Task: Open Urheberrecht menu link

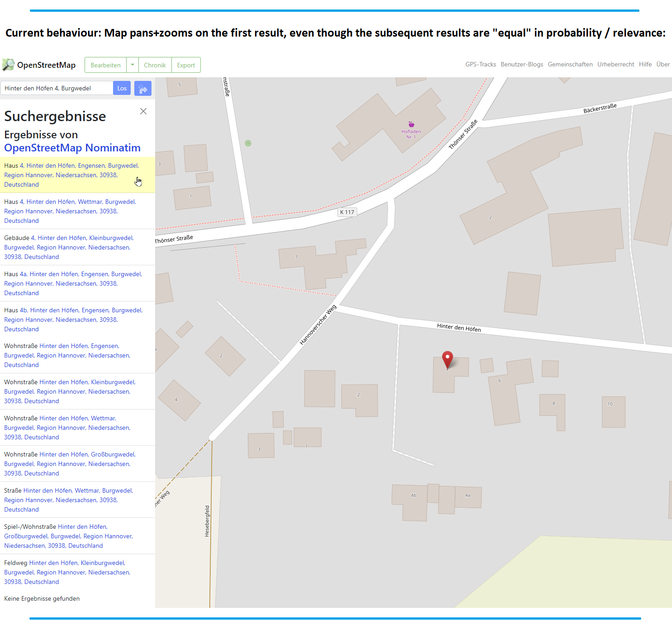Action: (x=616, y=64)
